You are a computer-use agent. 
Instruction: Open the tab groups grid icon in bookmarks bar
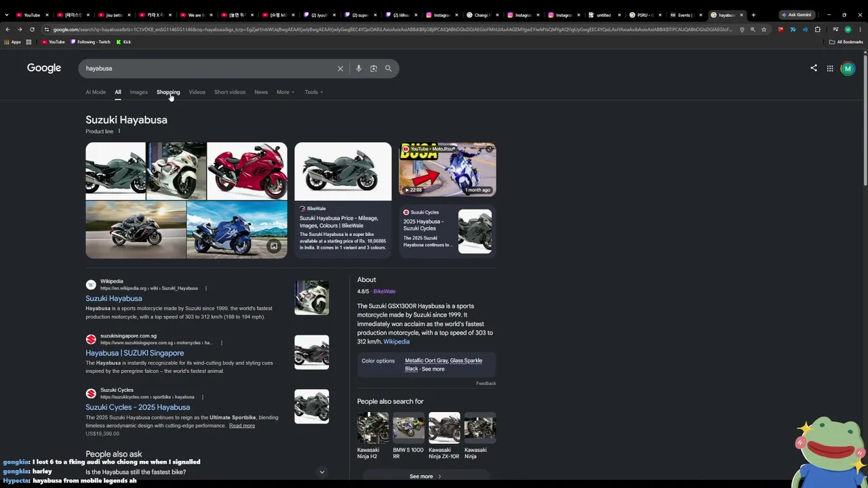pos(28,42)
